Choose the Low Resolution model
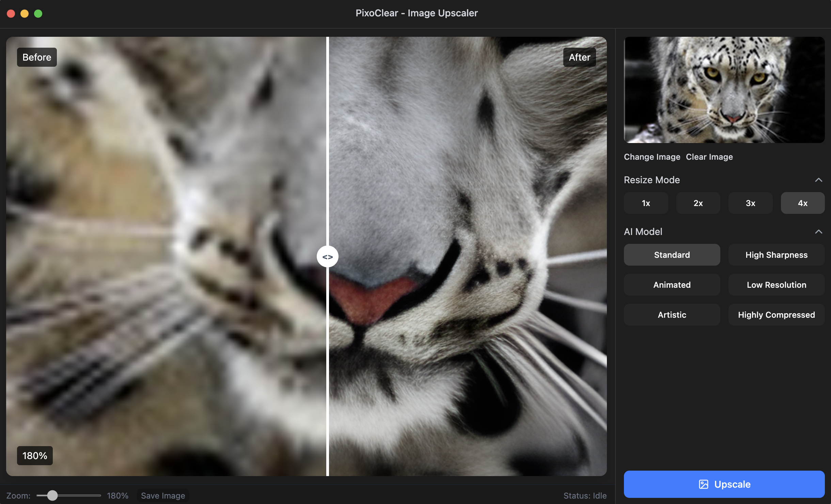This screenshot has width=831, height=504. coord(776,285)
